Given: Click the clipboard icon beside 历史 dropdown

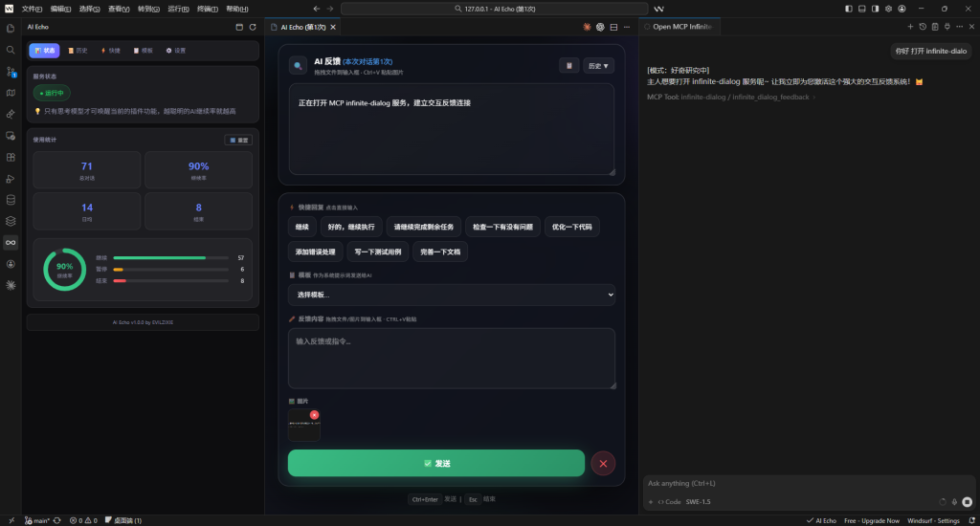Looking at the screenshot, I should click(569, 66).
